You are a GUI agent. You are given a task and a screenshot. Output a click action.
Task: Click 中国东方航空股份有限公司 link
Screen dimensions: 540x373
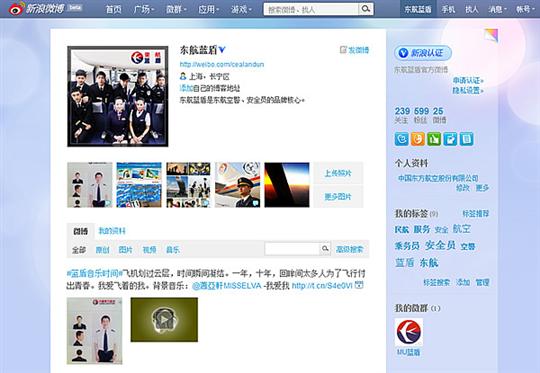[438, 178]
